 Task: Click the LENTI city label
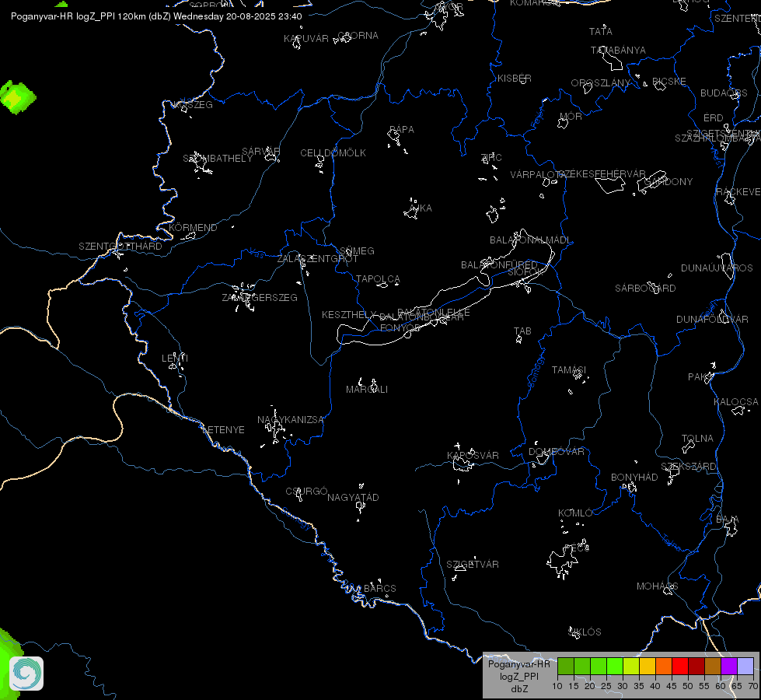coord(175,358)
